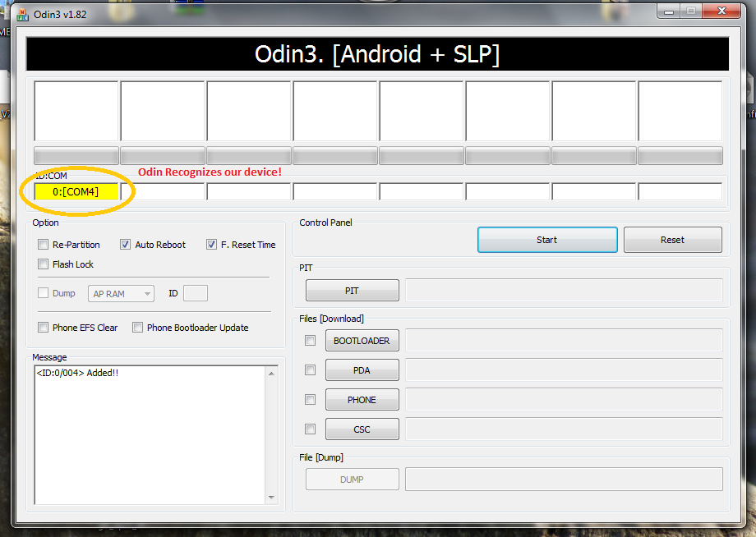This screenshot has height=537, width=756.
Task: Select the yellow 0:[COM4] port box
Action: pos(76,191)
